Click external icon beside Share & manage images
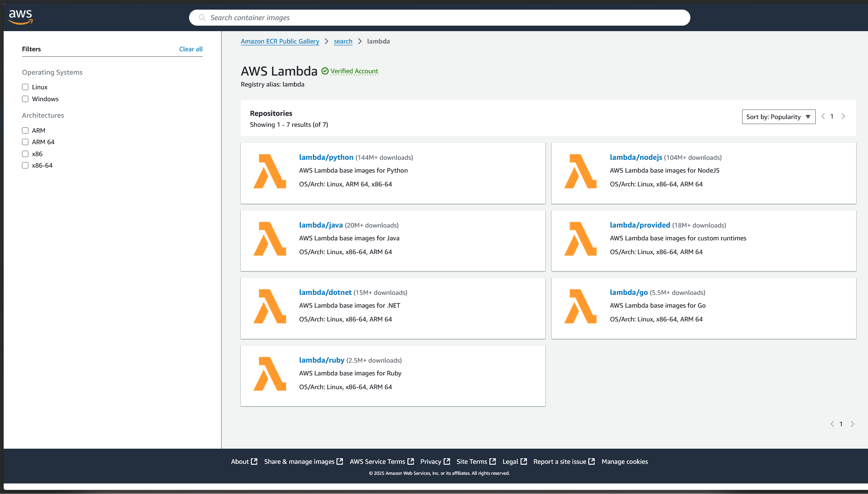Image resolution: width=868 pixels, height=494 pixels. click(x=340, y=461)
